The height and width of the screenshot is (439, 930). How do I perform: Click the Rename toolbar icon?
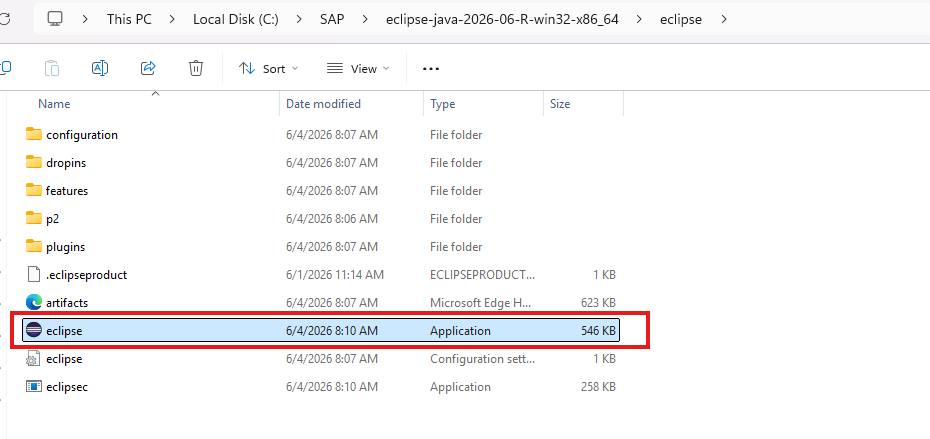[x=100, y=68]
